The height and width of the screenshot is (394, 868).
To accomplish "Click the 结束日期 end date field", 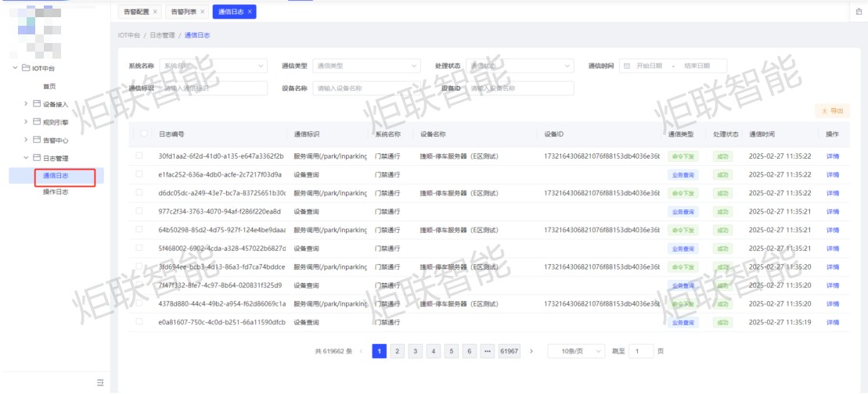I will click(697, 66).
